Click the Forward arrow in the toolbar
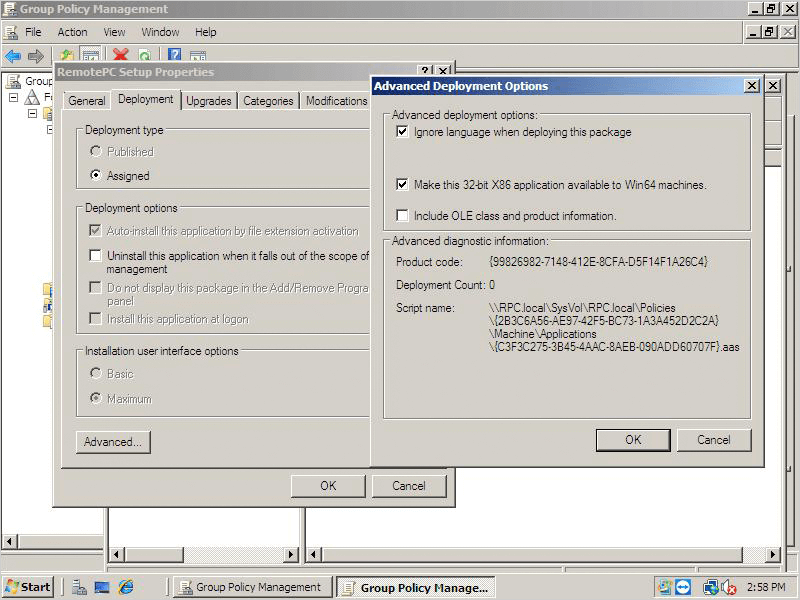Image resolution: width=800 pixels, height=600 pixels. point(36,56)
